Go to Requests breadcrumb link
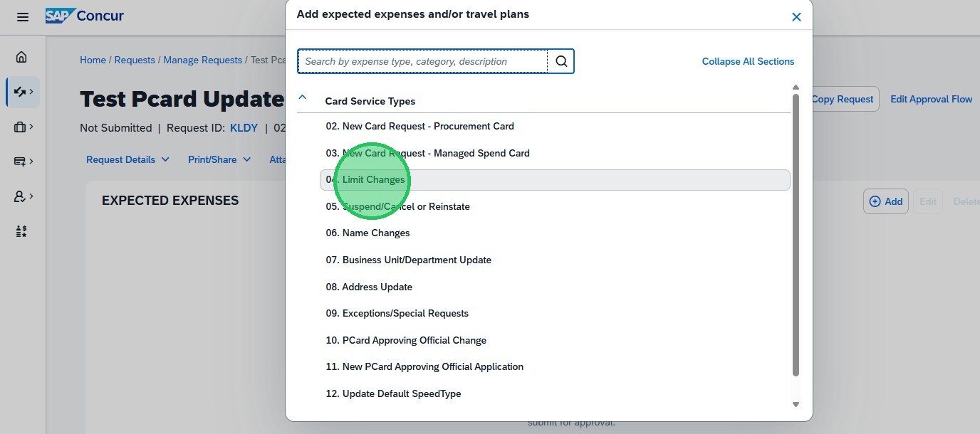Screen dimensions: 980x434 (x=135, y=60)
